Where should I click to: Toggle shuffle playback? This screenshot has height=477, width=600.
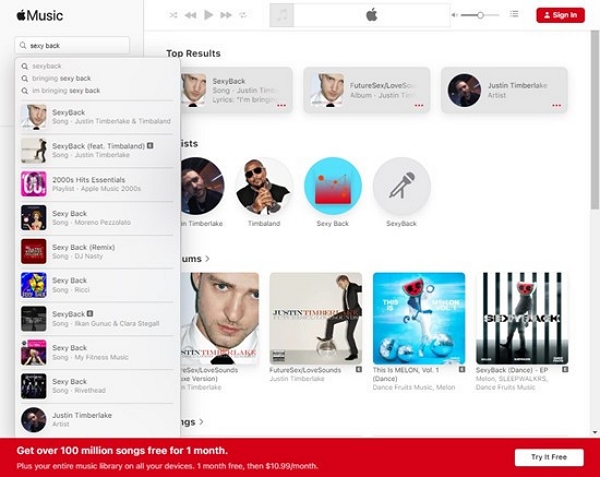tap(173, 15)
